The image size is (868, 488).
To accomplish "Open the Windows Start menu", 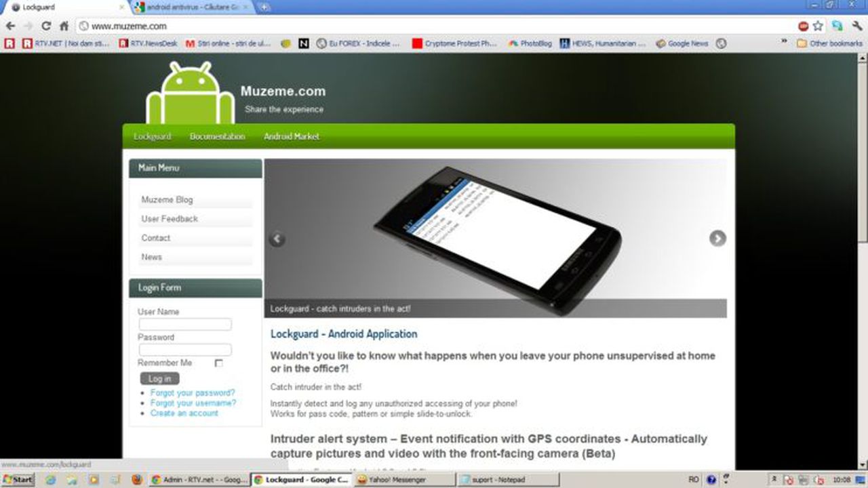I will 18,479.
